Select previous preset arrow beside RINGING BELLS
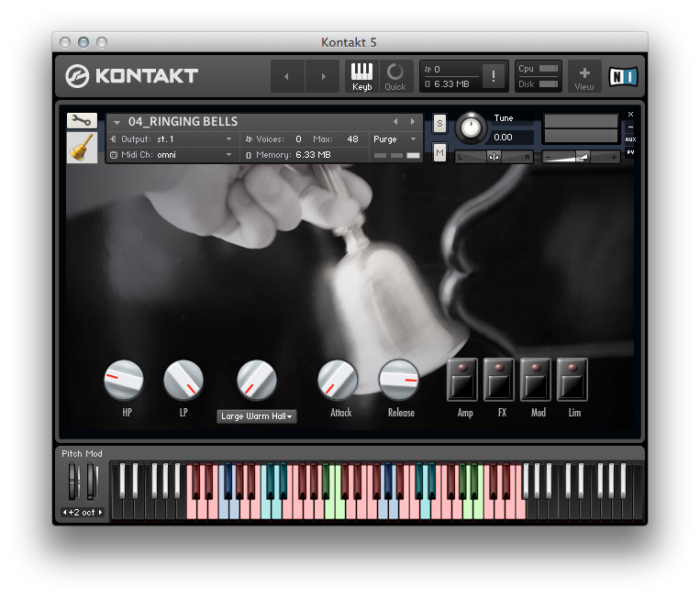Screen dimensions: 700x598 point(395,121)
